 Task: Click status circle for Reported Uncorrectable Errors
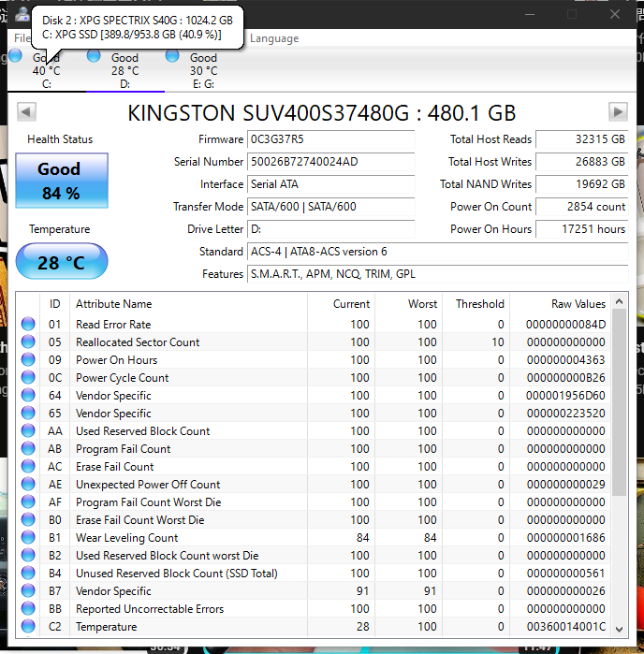pos(28,608)
